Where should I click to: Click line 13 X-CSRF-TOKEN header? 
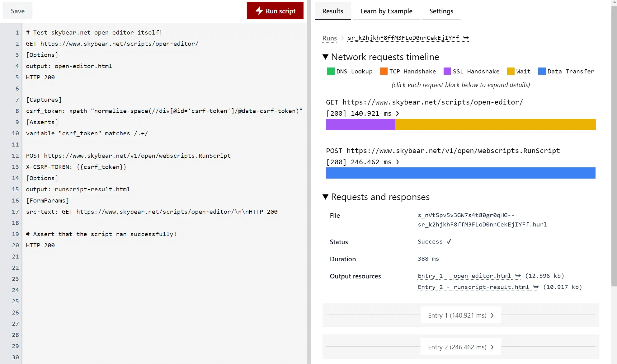click(x=76, y=167)
